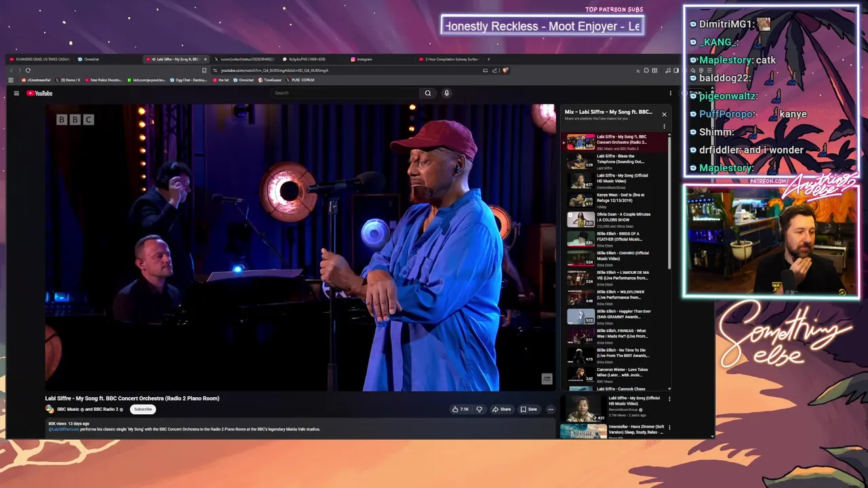Image resolution: width=868 pixels, height=488 pixels.
Task: Open the @LabiSiffremusic mention link
Action: coord(64,429)
